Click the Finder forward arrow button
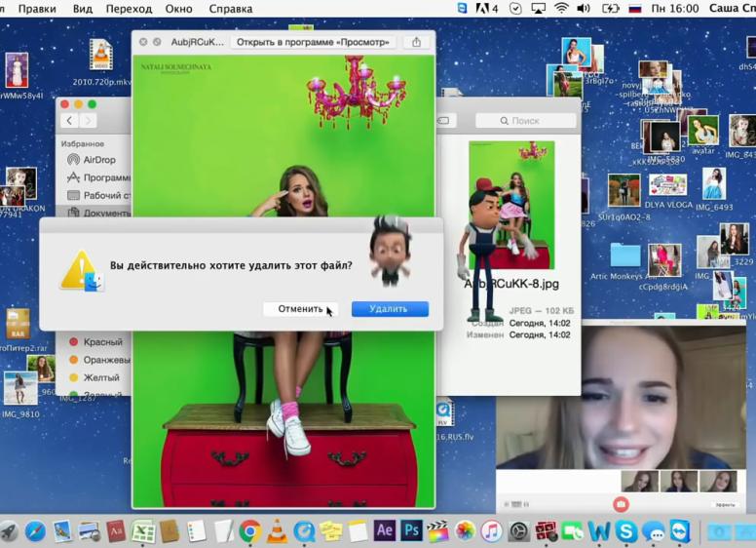 (x=88, y=121)
